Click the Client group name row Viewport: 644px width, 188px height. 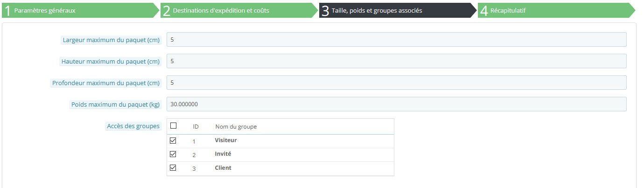pyautogui.click(x=280, y=168)
